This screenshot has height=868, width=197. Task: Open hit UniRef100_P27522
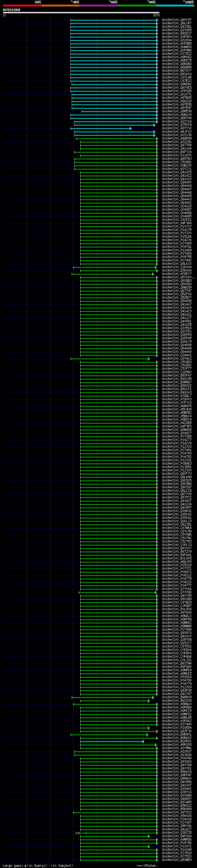click(x=176, y=54)
